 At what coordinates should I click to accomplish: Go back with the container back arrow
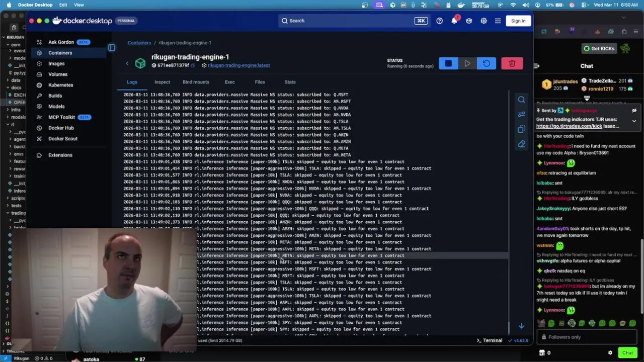coord(127,63)
